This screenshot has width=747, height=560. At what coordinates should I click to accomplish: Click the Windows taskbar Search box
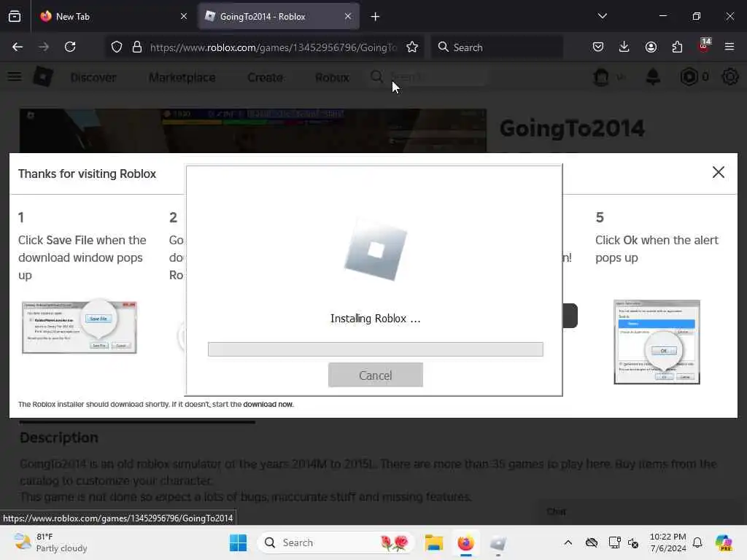point(336,542)
